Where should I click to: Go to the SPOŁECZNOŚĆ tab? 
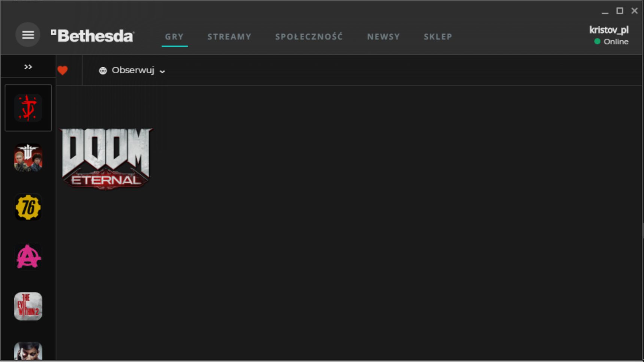309,37
